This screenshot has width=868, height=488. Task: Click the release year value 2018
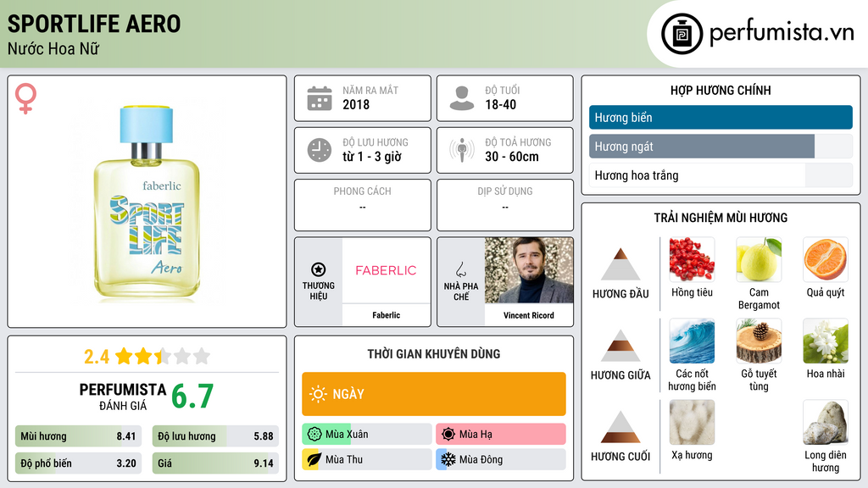356,104
